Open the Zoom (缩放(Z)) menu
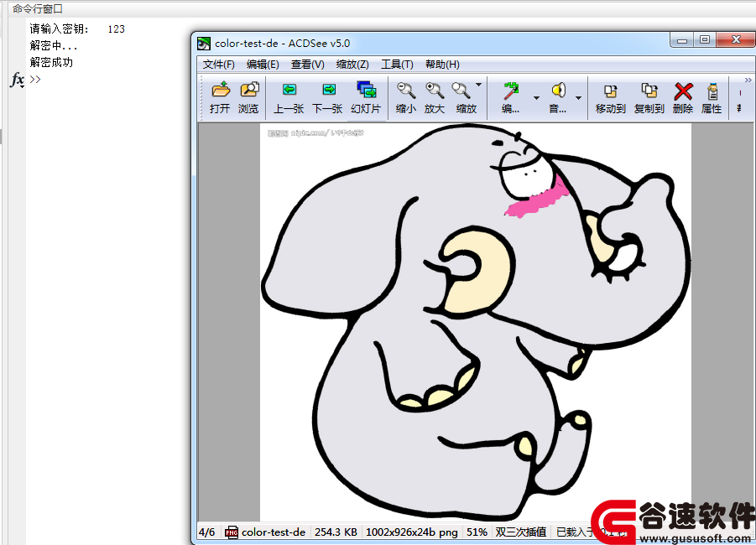 coord(352,65)
